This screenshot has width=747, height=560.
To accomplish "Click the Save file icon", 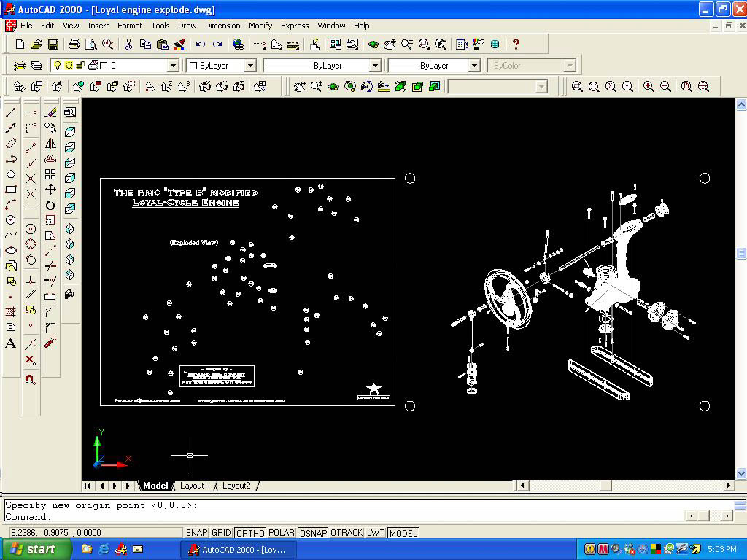I will coord(53,44).
